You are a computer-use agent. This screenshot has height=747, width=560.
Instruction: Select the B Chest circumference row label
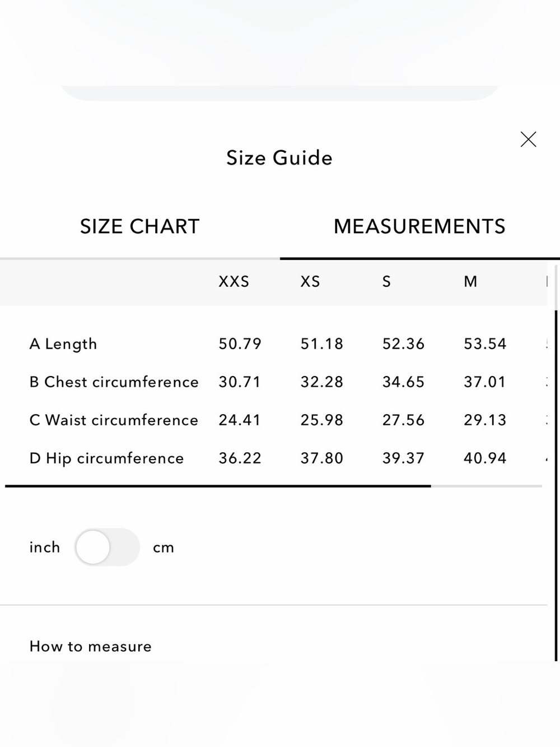point(114,382)
